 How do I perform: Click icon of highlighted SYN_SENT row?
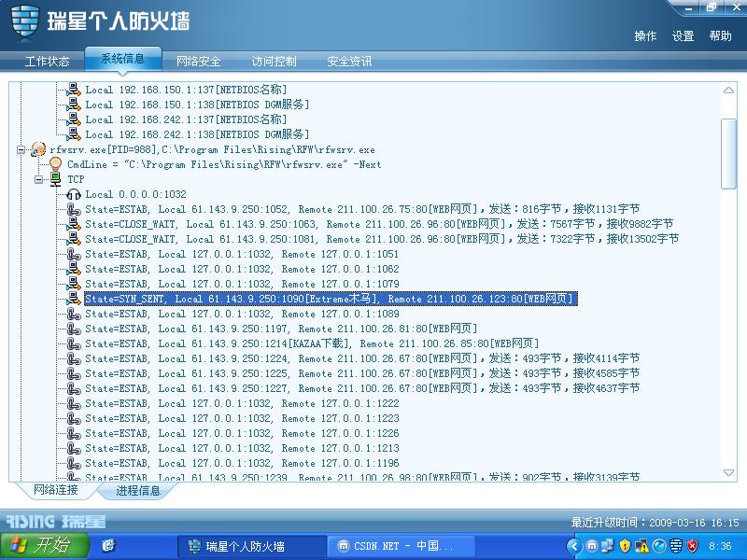pos(74,299)
